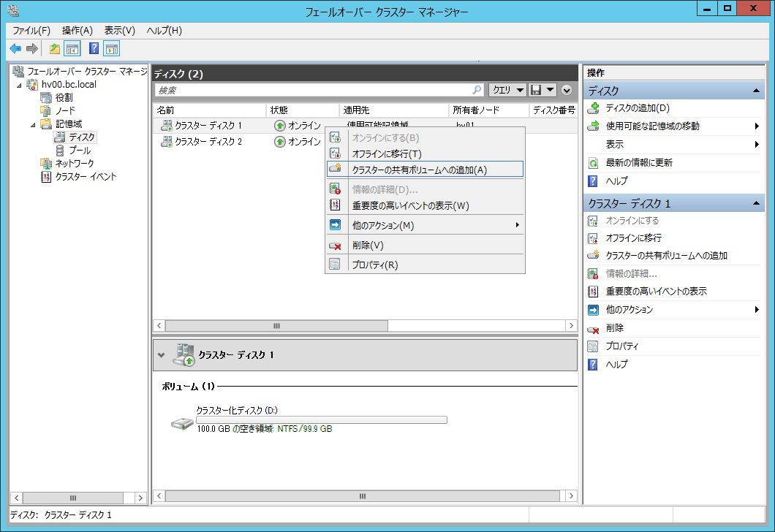Image resolution: width=775 pixels, height=532 pixels.
Task: Click the back arrow toolbar icon
Action: 15,48
